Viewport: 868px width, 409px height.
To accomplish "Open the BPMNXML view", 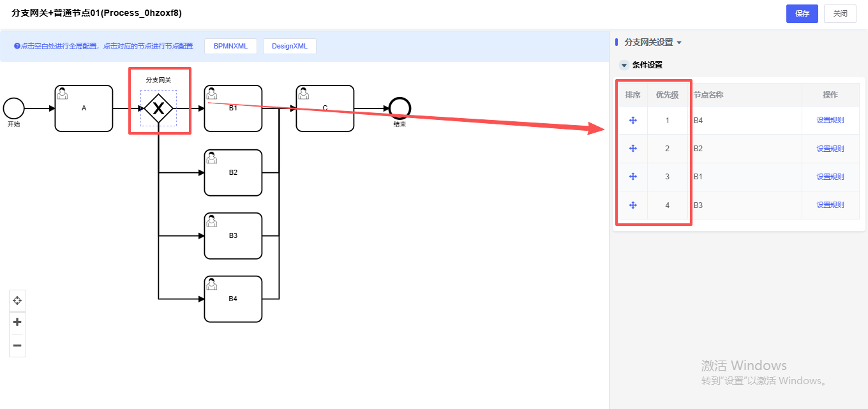I will (x=230, y=46).
